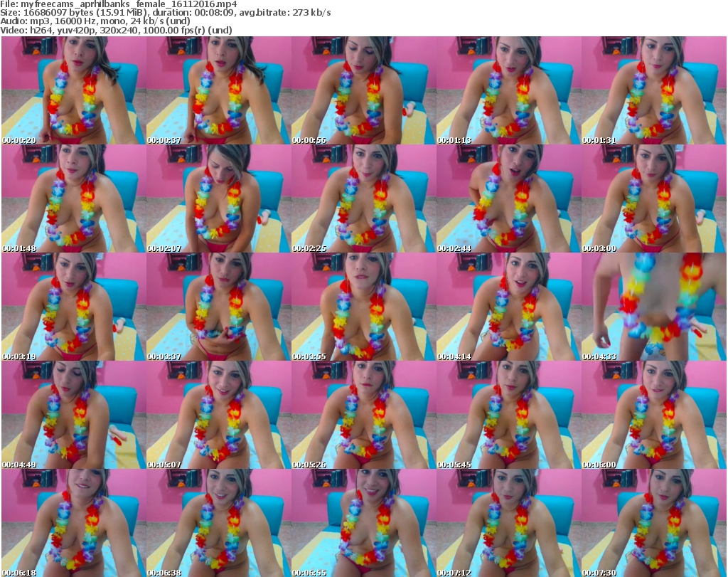Select the Audio mp3 info line
728x577 pixels.
click(x=95, y=21)
